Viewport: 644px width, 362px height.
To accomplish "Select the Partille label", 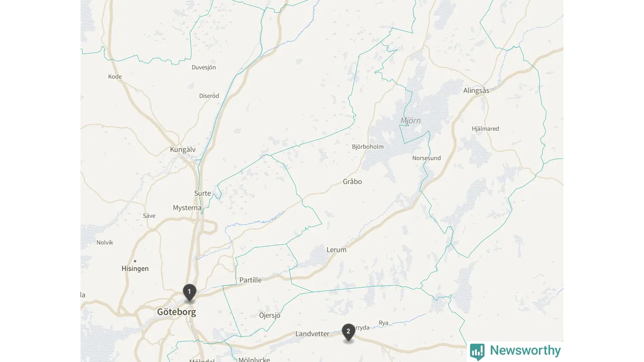I will tap(251, 280).
